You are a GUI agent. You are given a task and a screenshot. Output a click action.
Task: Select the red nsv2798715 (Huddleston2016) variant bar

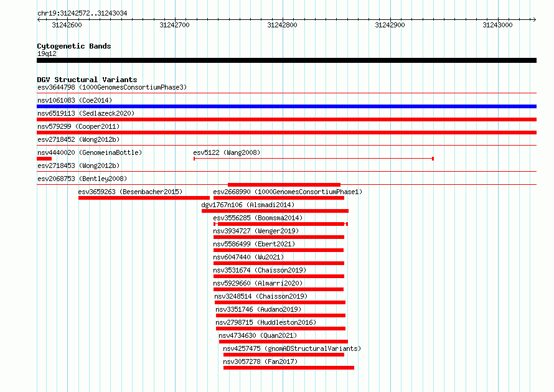tap(281, 329)
